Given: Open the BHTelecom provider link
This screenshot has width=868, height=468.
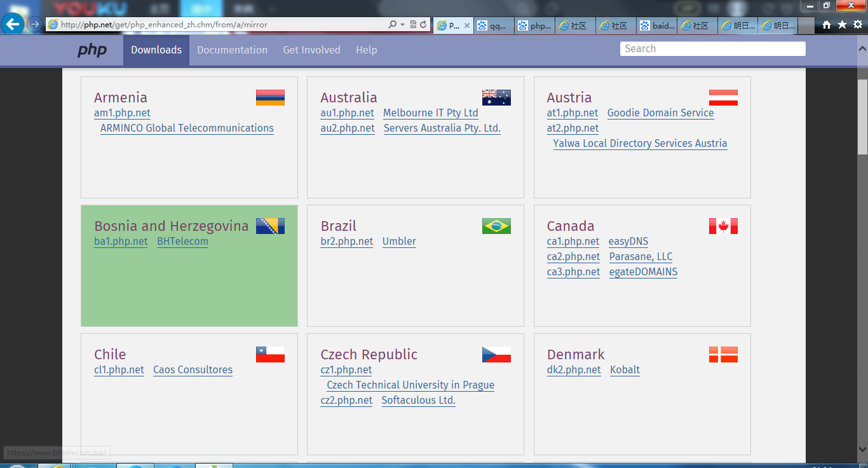Looking at the screenshot, I should point(183,242).
